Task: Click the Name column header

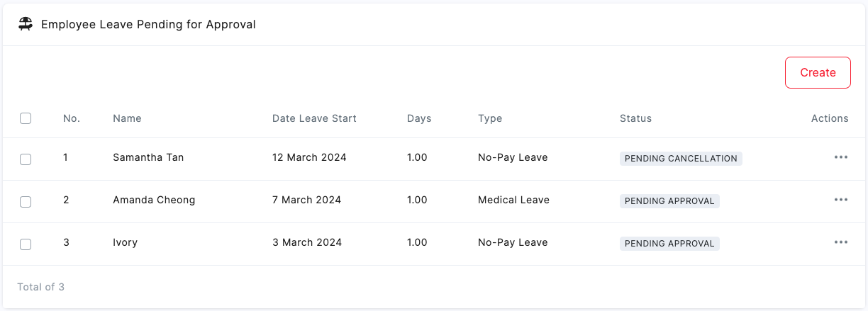Action: click(127, 118)
